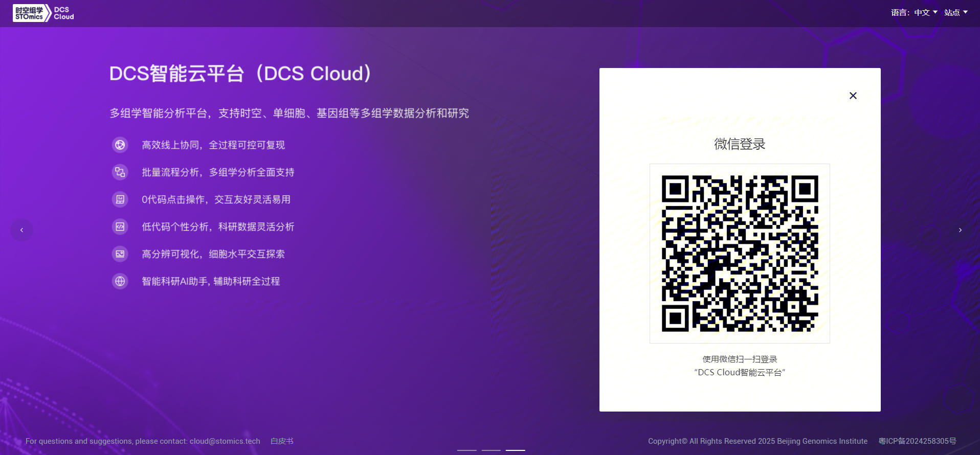
Task: Select the first carousel indicator
Action: 466,450
